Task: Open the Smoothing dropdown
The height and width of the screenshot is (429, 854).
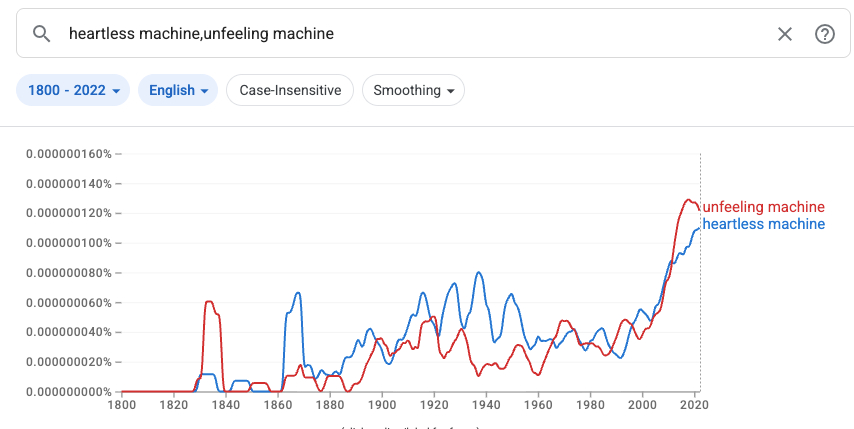Action: pyautogui.click(x=413, y=90)
